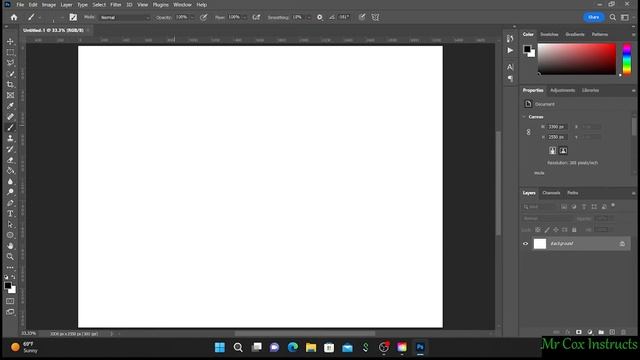Click the Home icon in options bar
The height and width of the screenshot is (360, 640).
click(x=14, y=17)
